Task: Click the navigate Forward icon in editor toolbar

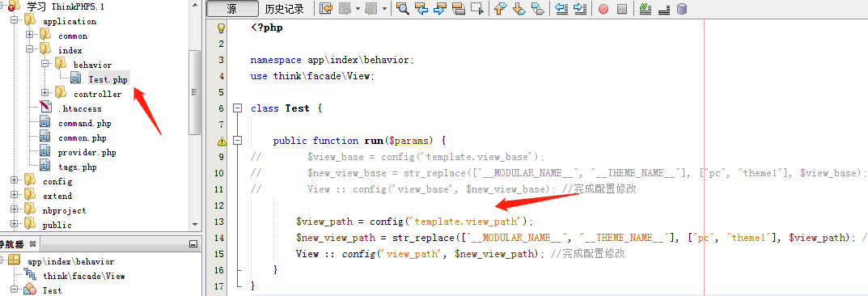Action: pos(370,8)
